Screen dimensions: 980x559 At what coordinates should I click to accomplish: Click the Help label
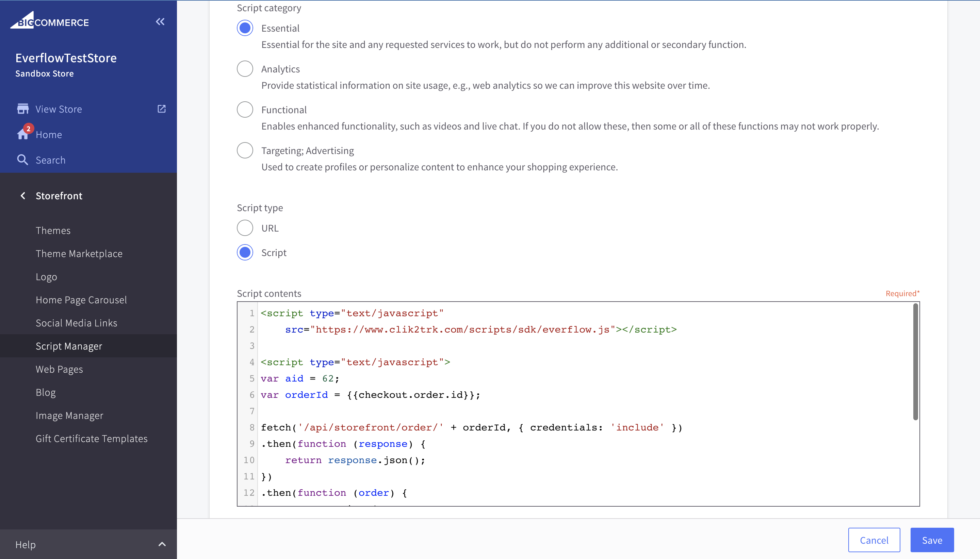coord(26,544)
